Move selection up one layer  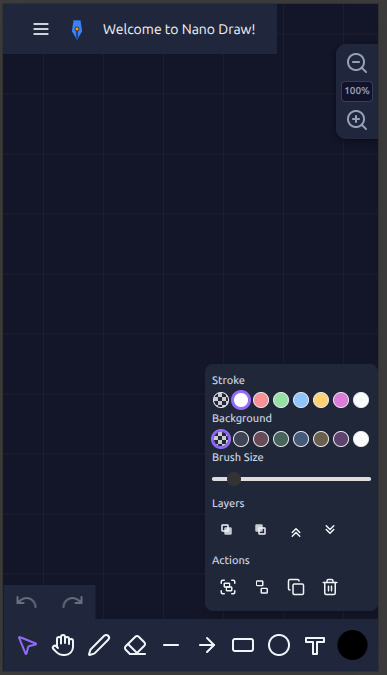[295, 532]
